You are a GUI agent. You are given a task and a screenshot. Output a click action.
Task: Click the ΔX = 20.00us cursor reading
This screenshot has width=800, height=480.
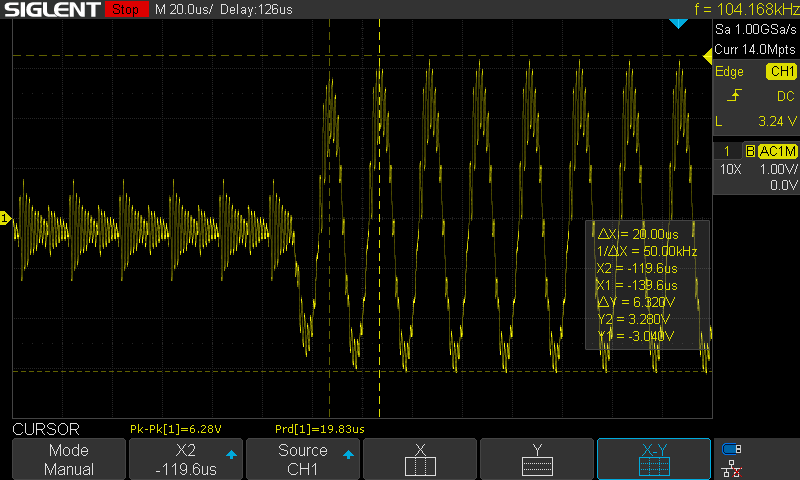[638, 234]
